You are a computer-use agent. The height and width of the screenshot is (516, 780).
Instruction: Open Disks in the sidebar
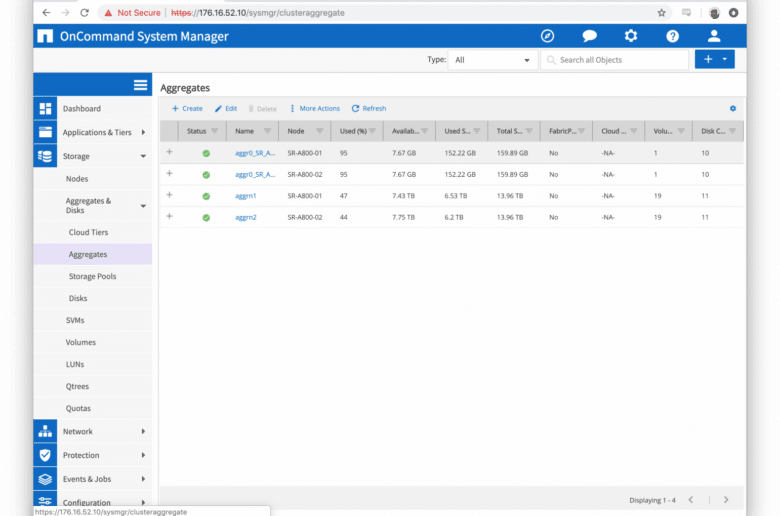tap(78, 298)
